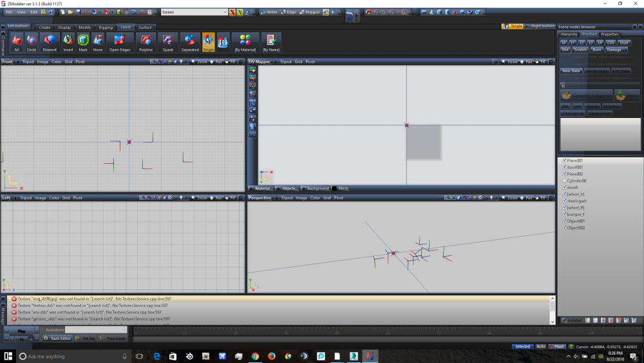Uncheck the Plane001 node checkbox
This screenshot has height=363, width=644.
[565, 161]
